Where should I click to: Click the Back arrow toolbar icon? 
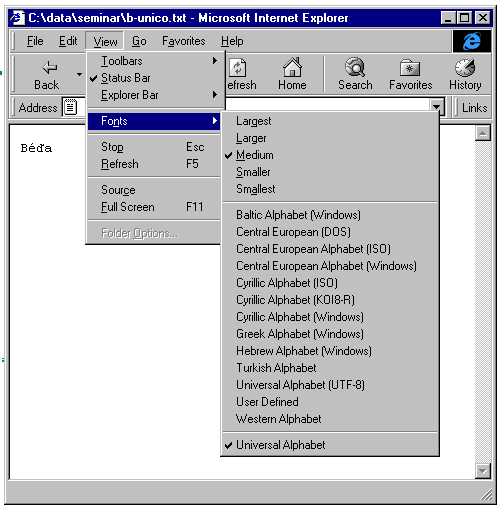[50, 68]
